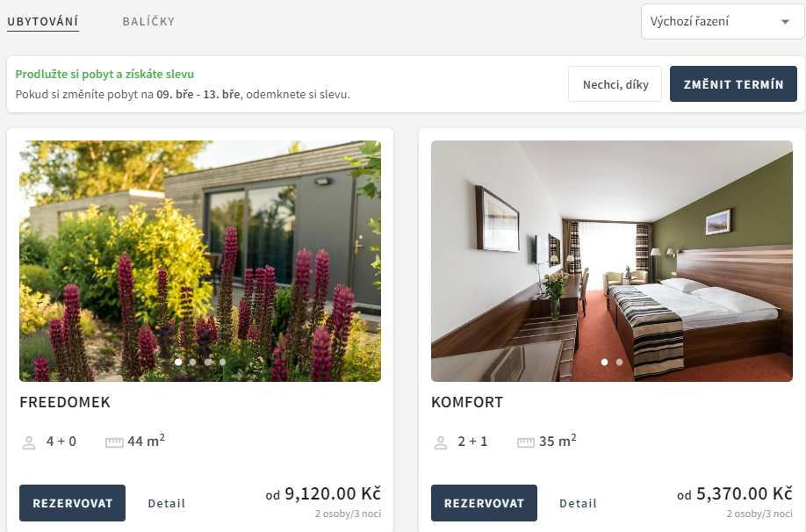
Task: Click the ruler area icon next to 35 m²
Action: 526,442
